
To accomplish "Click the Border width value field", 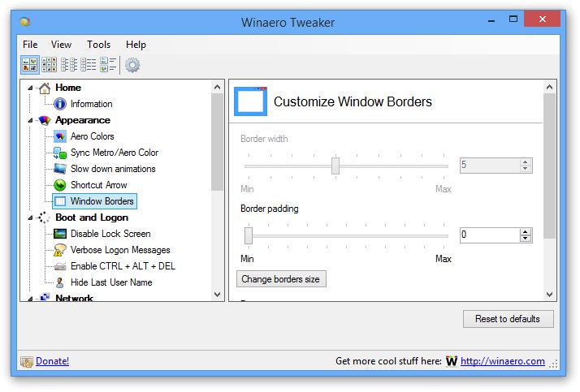I will 490,165.
